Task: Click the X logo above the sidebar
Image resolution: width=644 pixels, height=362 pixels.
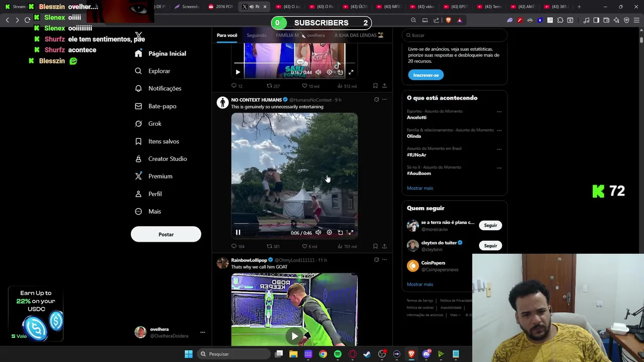Action: tap(138, 35)
